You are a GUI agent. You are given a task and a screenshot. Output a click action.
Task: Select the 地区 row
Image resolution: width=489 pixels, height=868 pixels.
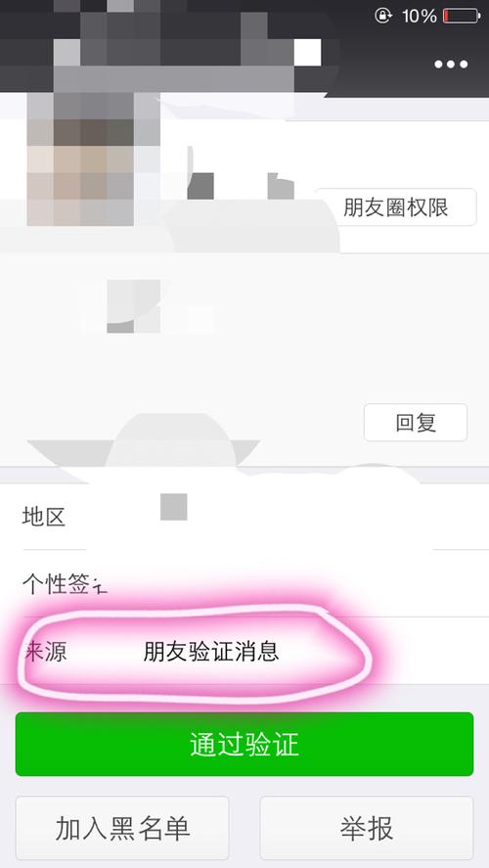click(x=244, y=517)
